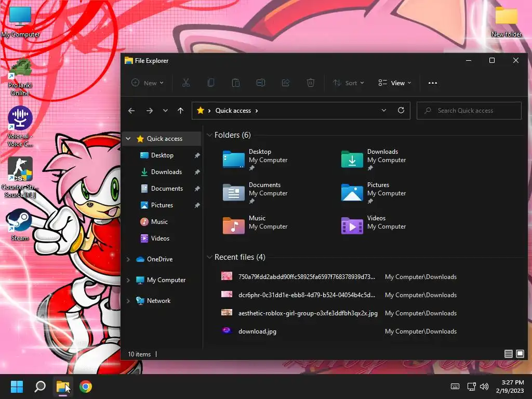Click the Quick access breadcrumb in address bar
The image size is (532, 399).
point(233,111)
